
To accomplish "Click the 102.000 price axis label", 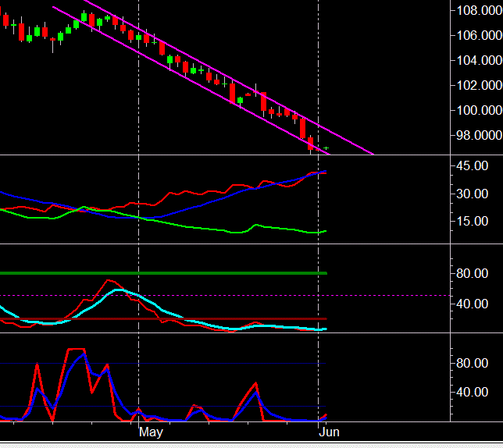I will pos(480,85).
